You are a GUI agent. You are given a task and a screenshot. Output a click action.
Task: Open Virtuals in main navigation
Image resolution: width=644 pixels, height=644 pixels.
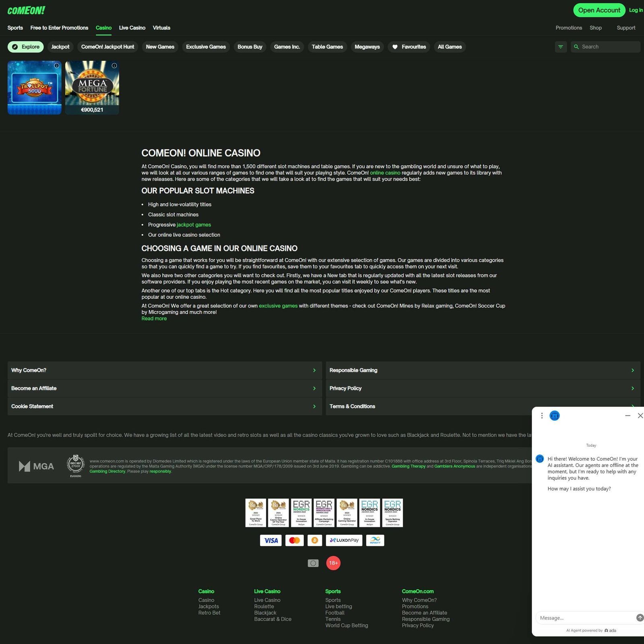point(161,28)
